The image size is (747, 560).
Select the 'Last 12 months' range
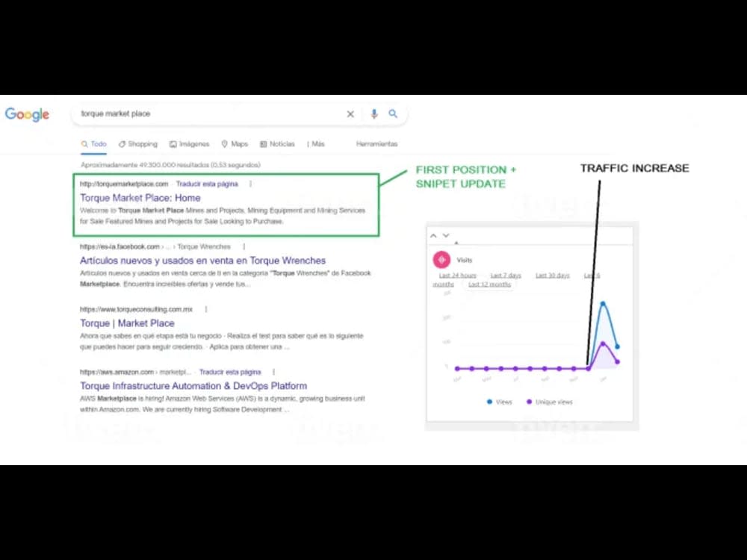tap(489, 284)
